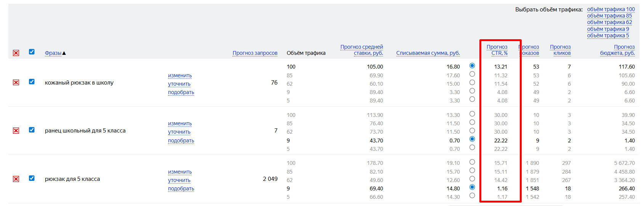Open 'Списываемая сумма, руб.' column header

[x=428, y=53]
